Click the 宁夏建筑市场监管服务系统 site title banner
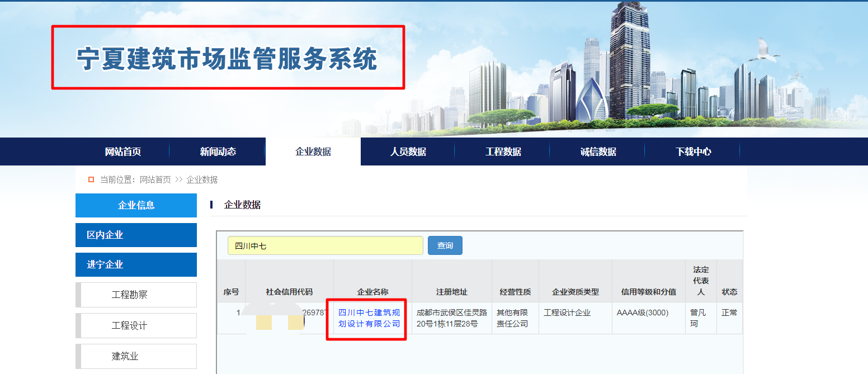The image size is (868, 374). (x=227, y=59)
